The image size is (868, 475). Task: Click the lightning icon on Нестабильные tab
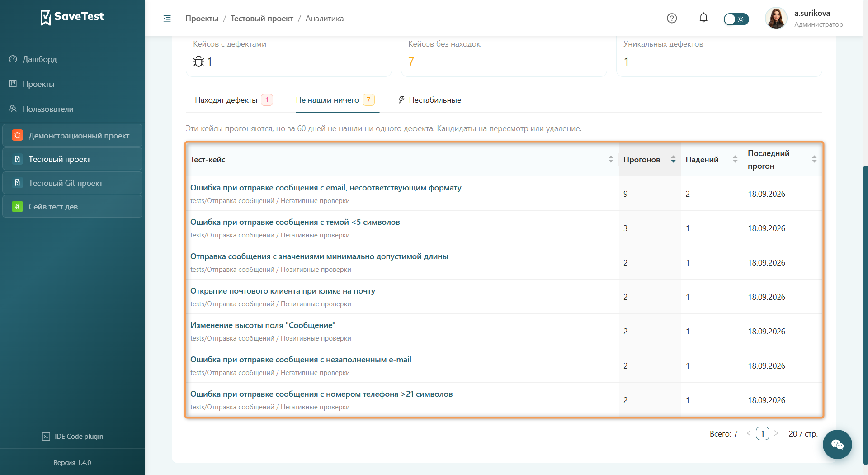coord(401,100)
